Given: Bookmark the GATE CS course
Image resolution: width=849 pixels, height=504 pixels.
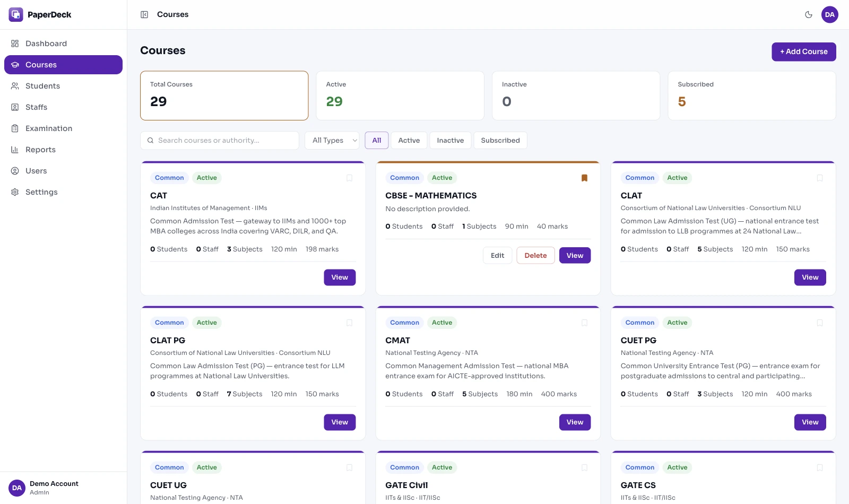Looking at the screenshot, I should (x=820, y=467).
